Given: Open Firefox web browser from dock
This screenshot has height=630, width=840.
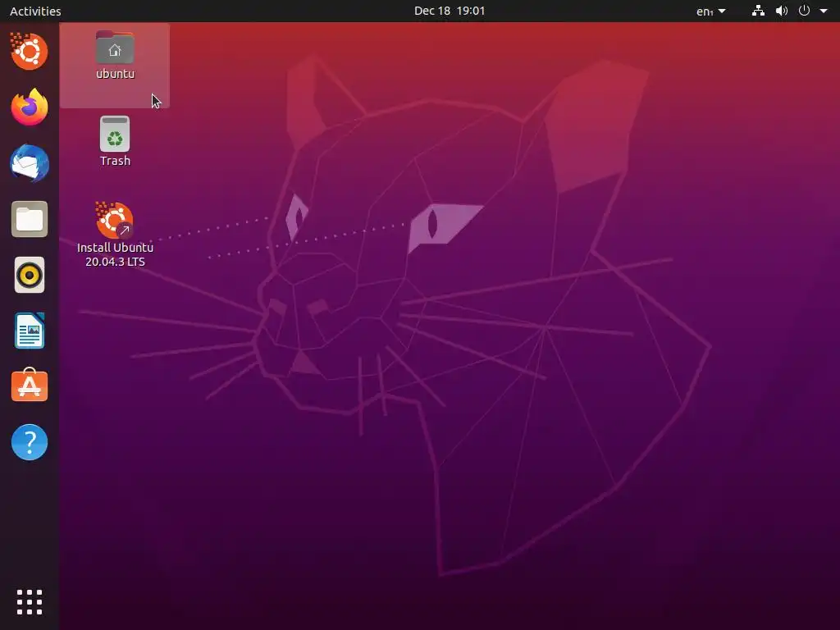Looking at the screenshot, I should click(30, 107).
